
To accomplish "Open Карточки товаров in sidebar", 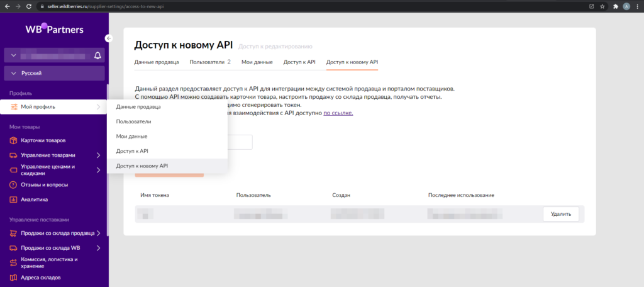I will click(x=43, y=140).
